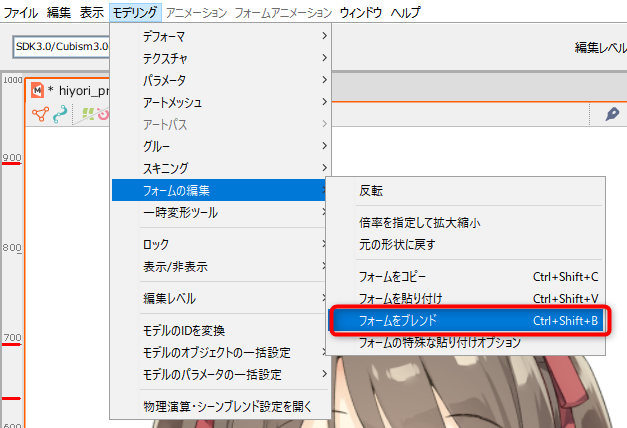Click the pink circular arrow icon
Viewport: 627px width, 428px height.
(102, 115)
